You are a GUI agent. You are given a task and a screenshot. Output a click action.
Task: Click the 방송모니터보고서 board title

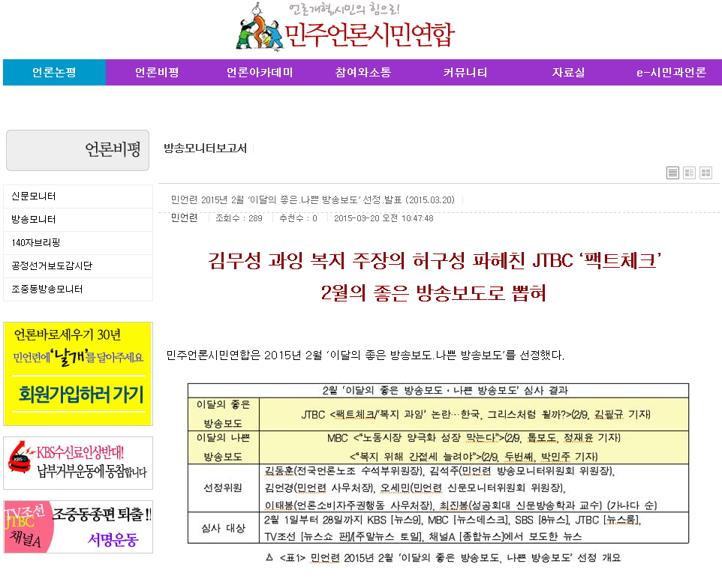pyautogui.click(x=205, y=148)
